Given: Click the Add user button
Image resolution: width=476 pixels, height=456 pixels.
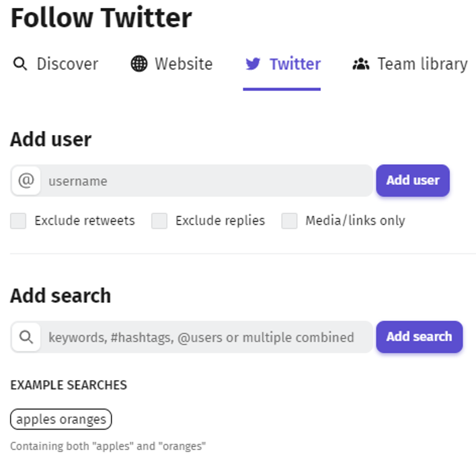Looking at the screenshot, I should pos(413,180).
